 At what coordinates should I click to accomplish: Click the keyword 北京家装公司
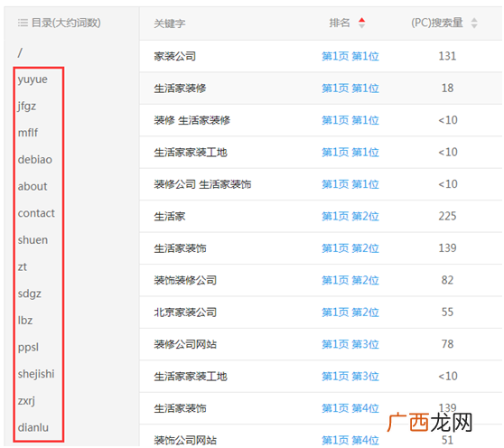[185, 312]
